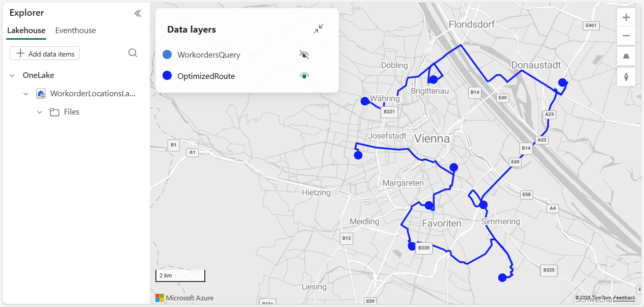Screen dimensions: 644x307
Task: Collapse the WorkorderLocationsLa item
Action: pos(26,93)
